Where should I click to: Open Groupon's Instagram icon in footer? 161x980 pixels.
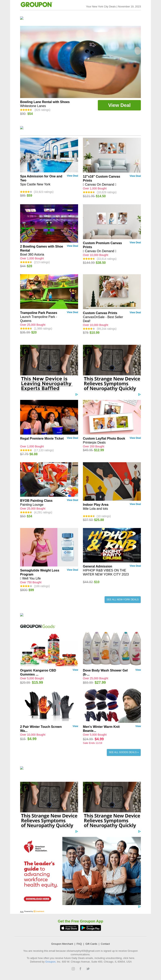[x=73, y=969]
